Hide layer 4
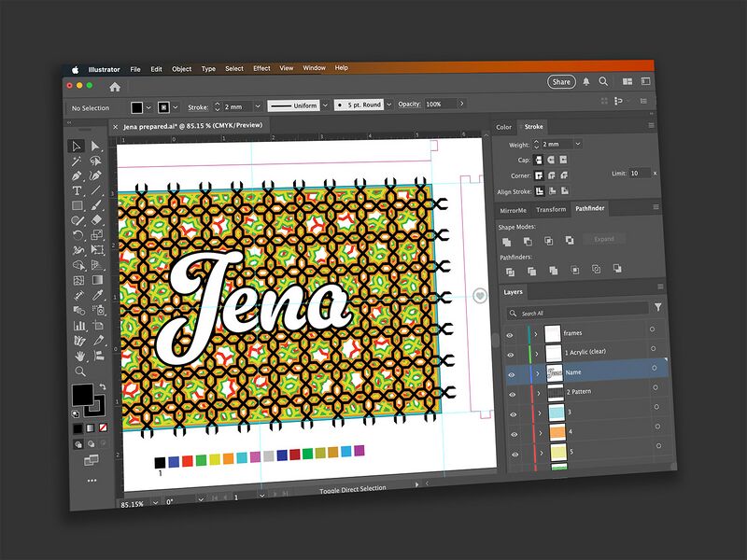The width and height of the screenshot is (747, 560). click(x=514, y=435)
